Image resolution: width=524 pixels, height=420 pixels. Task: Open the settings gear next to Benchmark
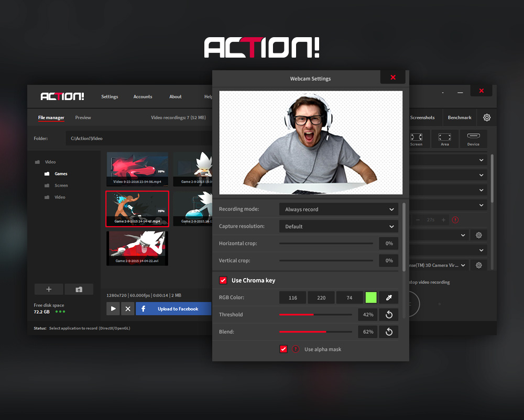tap(486, 117)
